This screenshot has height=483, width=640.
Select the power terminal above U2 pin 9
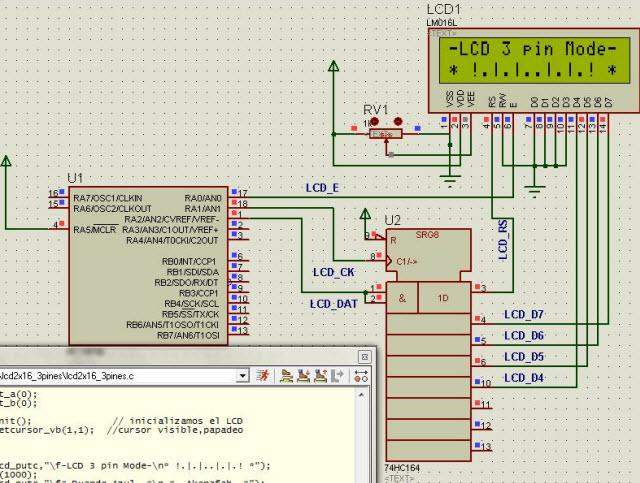click(x=365, y=214)
